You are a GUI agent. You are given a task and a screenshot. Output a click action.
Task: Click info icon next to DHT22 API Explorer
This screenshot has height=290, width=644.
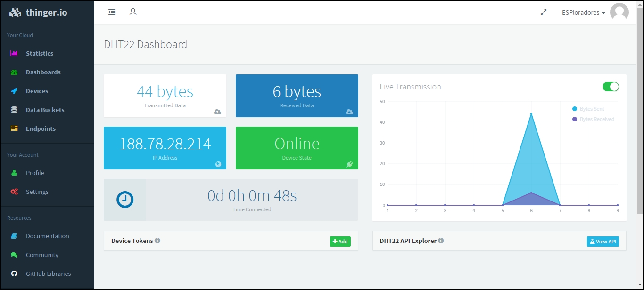point(441,241)
